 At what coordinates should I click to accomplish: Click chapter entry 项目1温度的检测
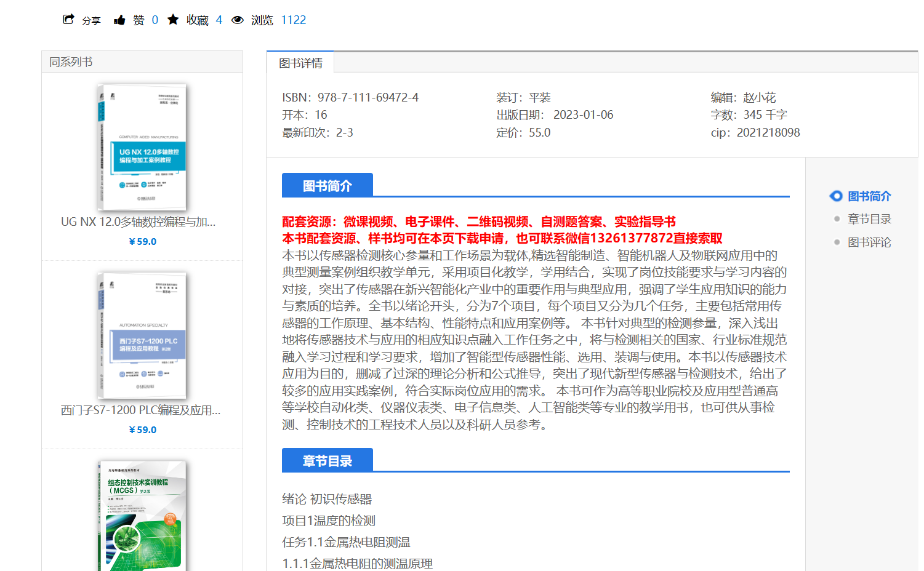[329, 521]
